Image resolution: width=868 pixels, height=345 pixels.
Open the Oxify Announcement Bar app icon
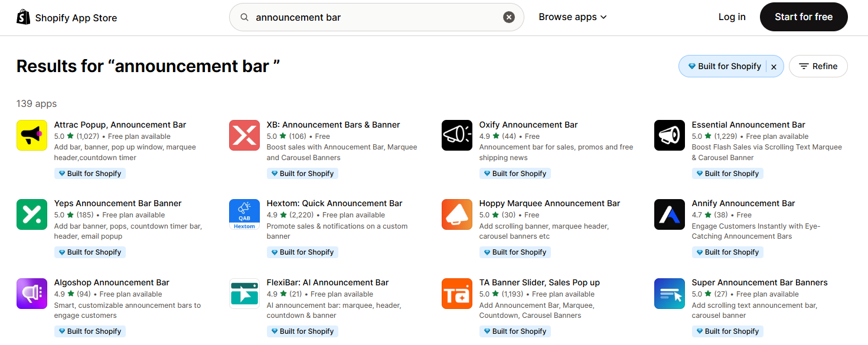click(x=457, y=135)
